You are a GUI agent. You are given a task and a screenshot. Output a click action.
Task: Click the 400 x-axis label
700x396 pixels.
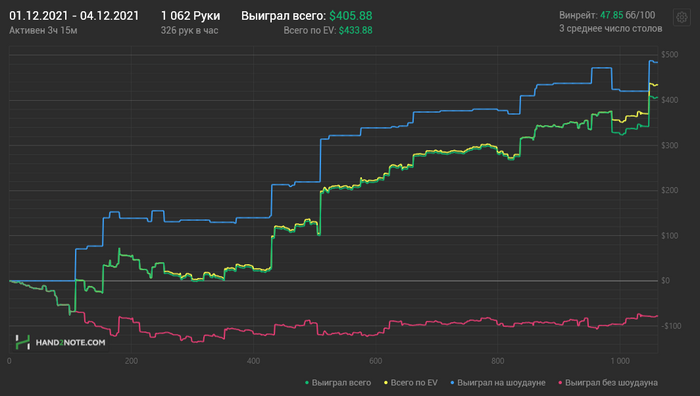point(253,361)
